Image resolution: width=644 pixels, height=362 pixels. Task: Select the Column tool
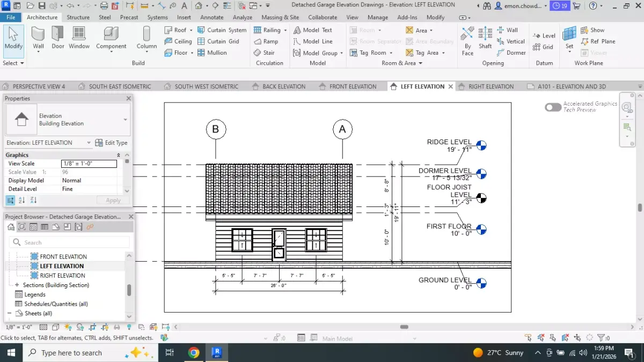pyautogui.click(x=147, y=39)
